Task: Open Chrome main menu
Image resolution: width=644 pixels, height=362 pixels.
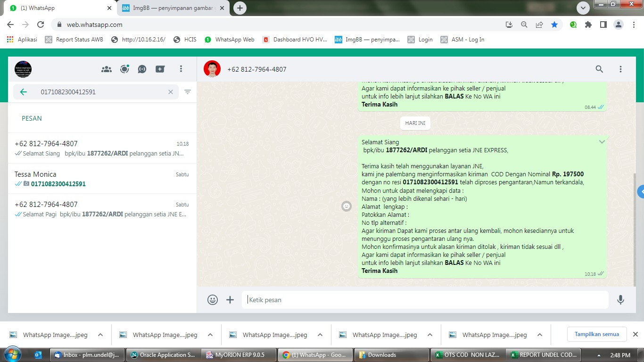Action: (634, 25)
